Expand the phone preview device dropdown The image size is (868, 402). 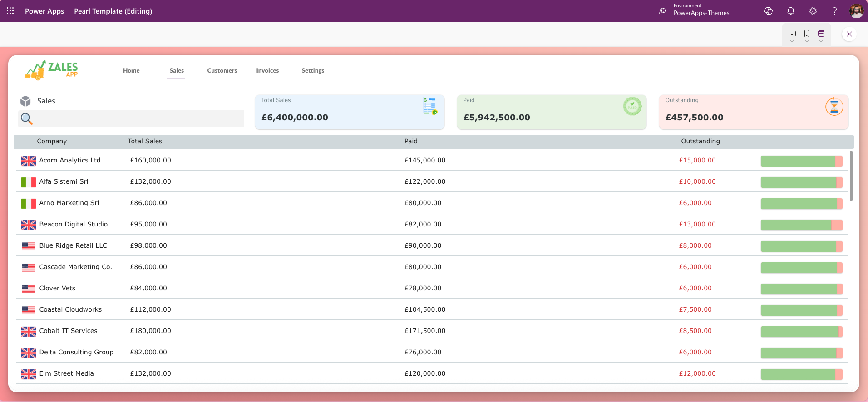[x=807, y=35]
